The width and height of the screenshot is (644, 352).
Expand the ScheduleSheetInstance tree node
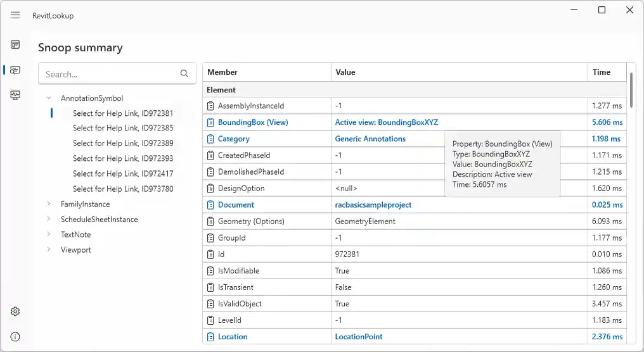(x=49, y=219)
